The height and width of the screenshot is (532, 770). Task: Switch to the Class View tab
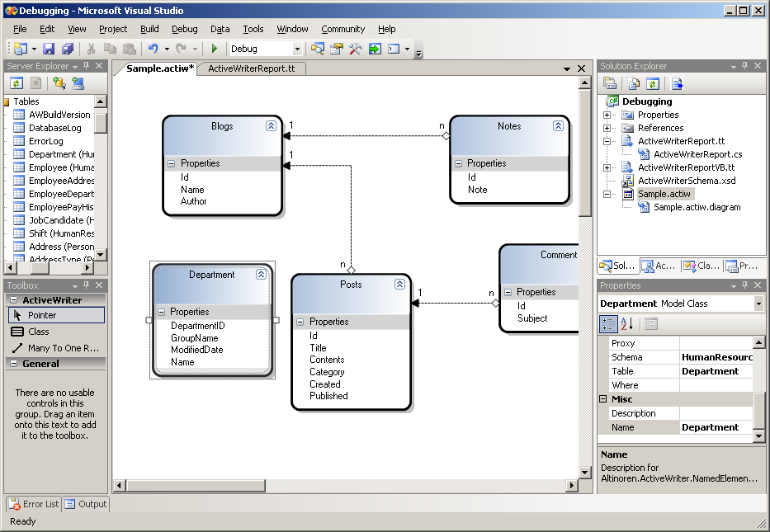702,266
